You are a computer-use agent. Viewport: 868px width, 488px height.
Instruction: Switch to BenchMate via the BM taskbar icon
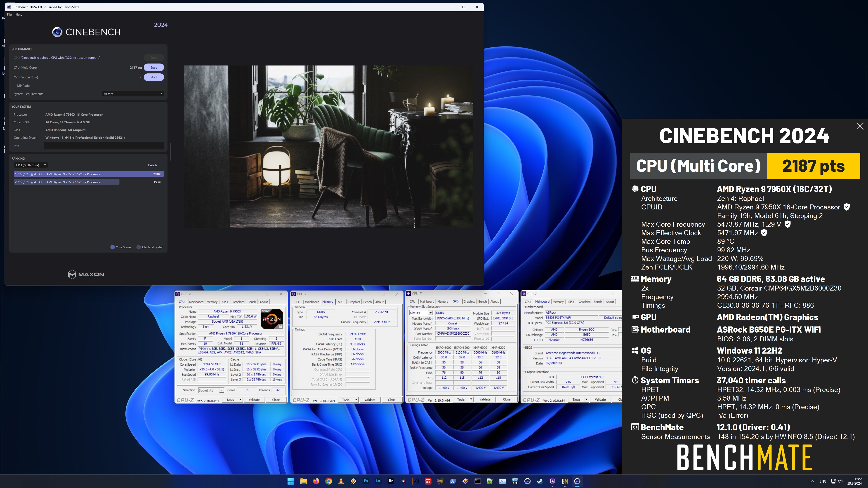point(565,481)
